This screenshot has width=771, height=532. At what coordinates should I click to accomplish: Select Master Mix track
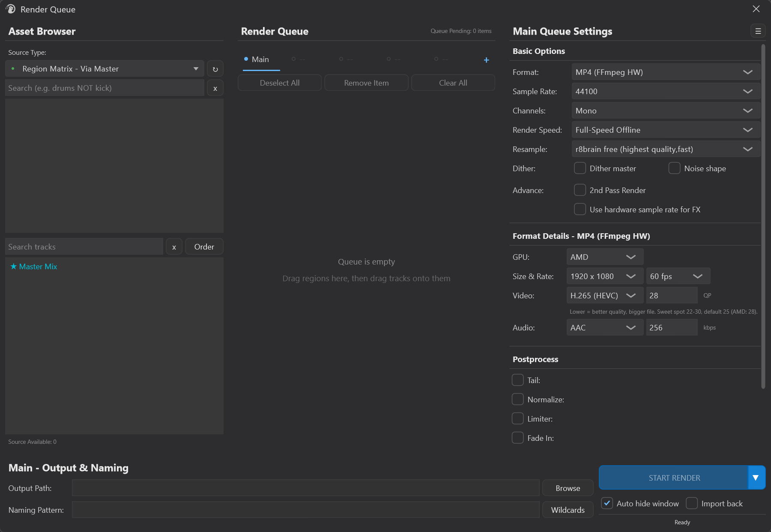pyautogui.click(x=34, y=267)
